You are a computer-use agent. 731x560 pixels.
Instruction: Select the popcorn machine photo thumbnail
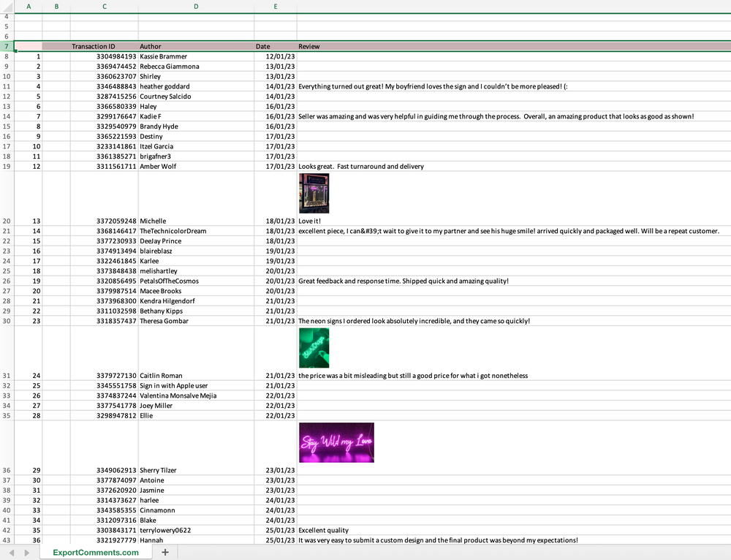click(314, 193)
